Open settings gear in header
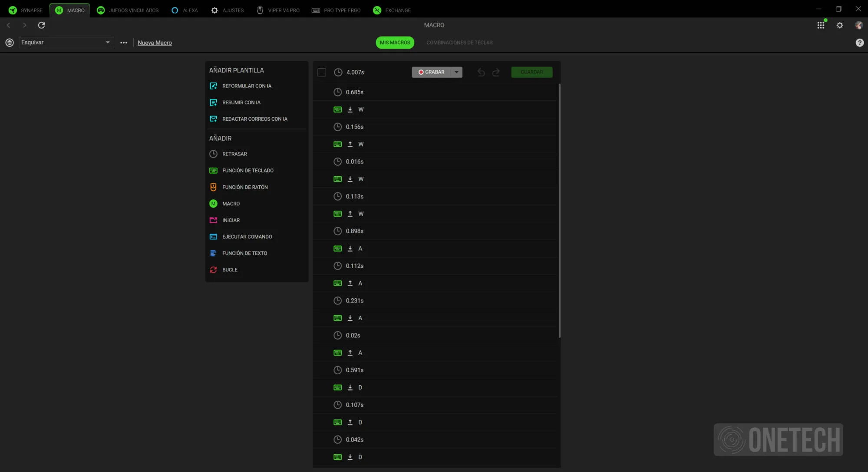Image resolution: width=868 pixels, height=472 pixels. [x=840, y=25]
